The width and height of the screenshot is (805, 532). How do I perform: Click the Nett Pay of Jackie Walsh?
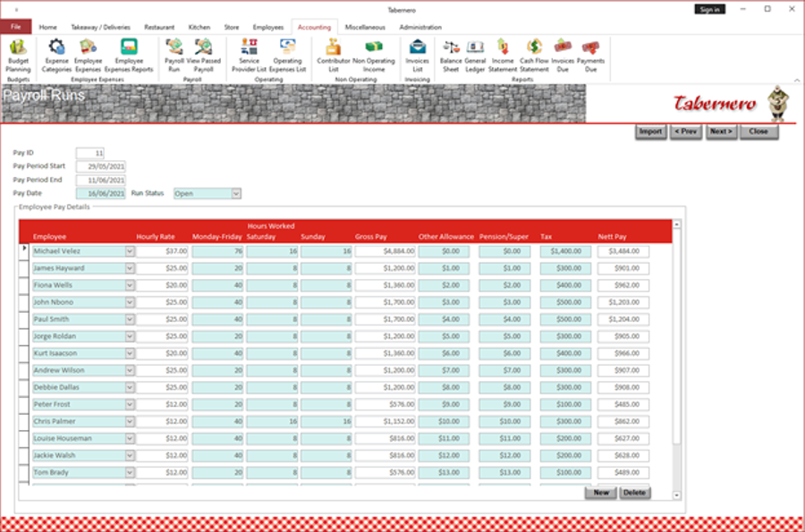[623, 455]
